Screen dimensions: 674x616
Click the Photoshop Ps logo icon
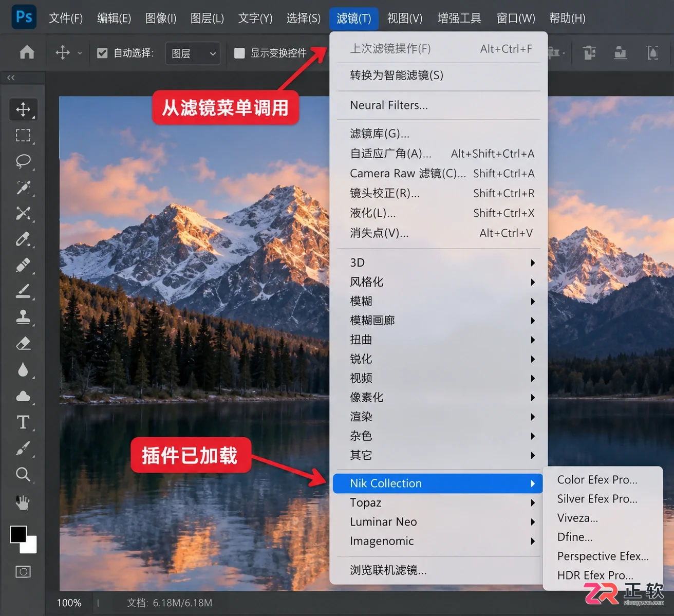[24, 16]
